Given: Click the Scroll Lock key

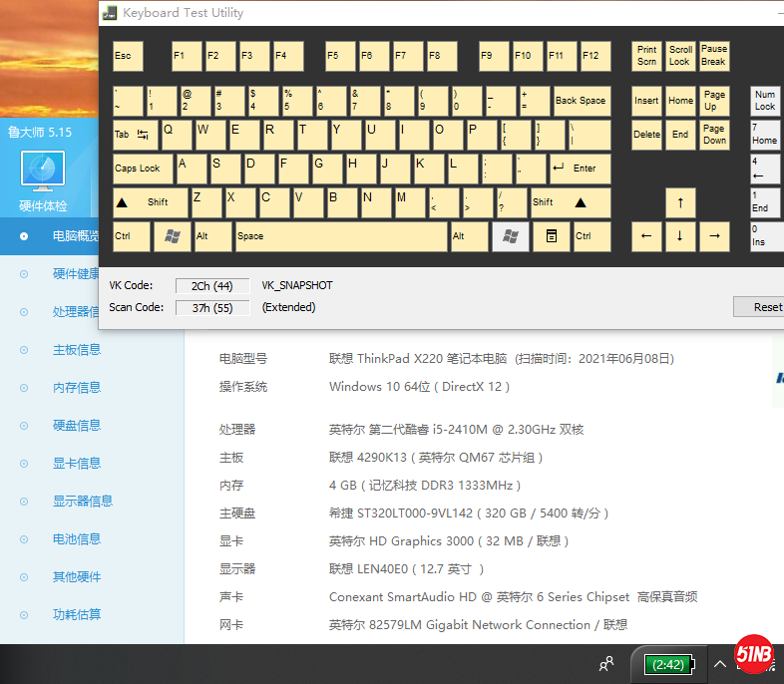Looking at the screenshot, I should tap(680, 56).
